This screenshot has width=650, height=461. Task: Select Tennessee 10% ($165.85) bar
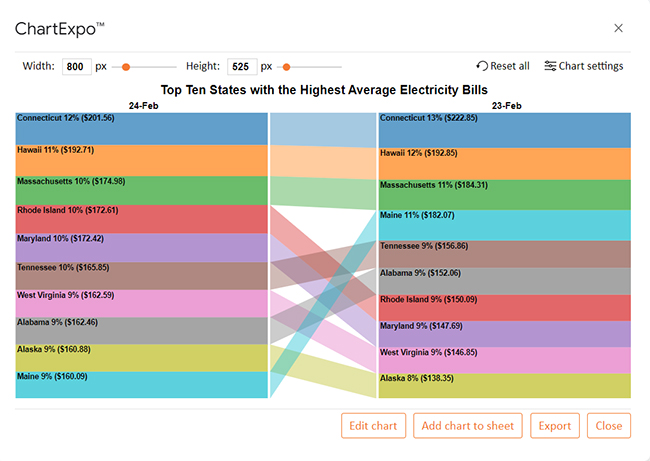[142, 276]
